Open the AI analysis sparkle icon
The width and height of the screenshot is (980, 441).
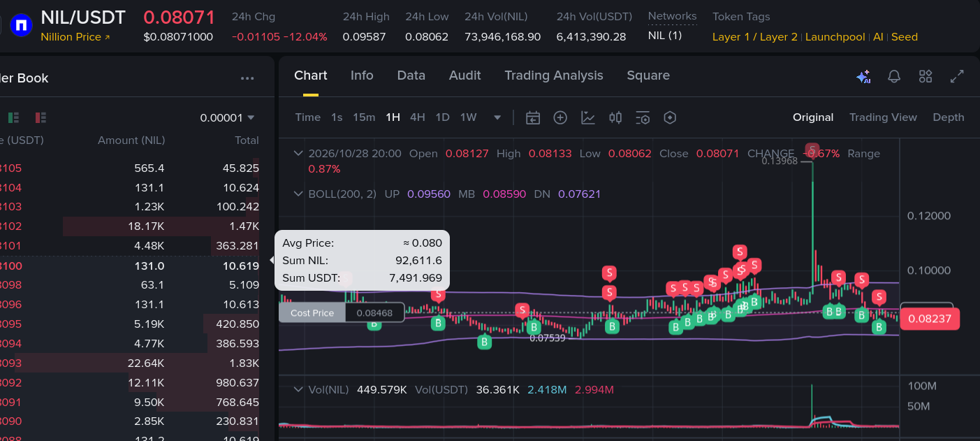click(863, 77)
